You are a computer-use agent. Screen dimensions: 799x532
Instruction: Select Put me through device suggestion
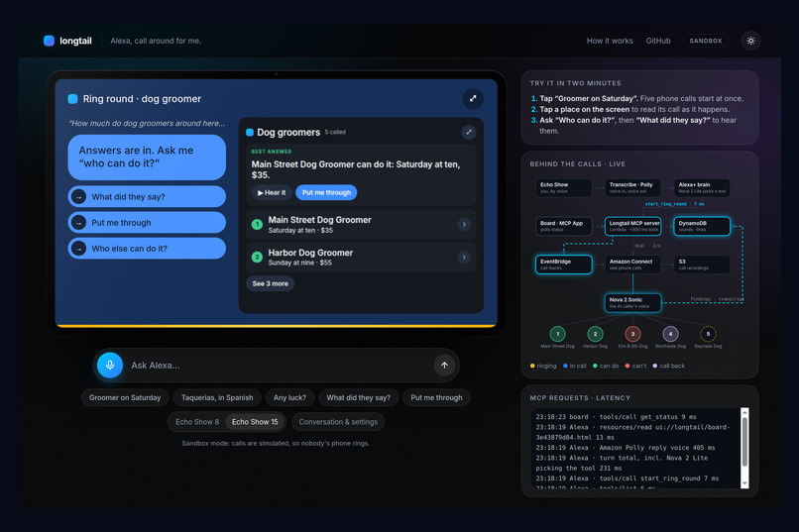click(147, 223)
